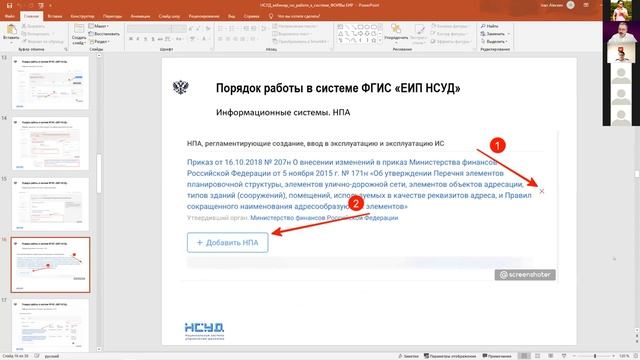Open the Файл tab
Image resolution: width=640 pixels, height=360 pixels.
(10, 16)
